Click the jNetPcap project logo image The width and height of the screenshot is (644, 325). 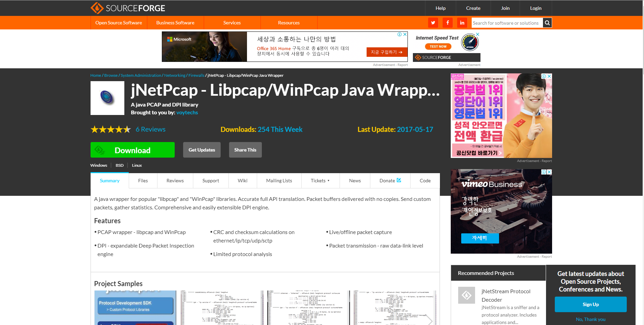coord(107,98)
